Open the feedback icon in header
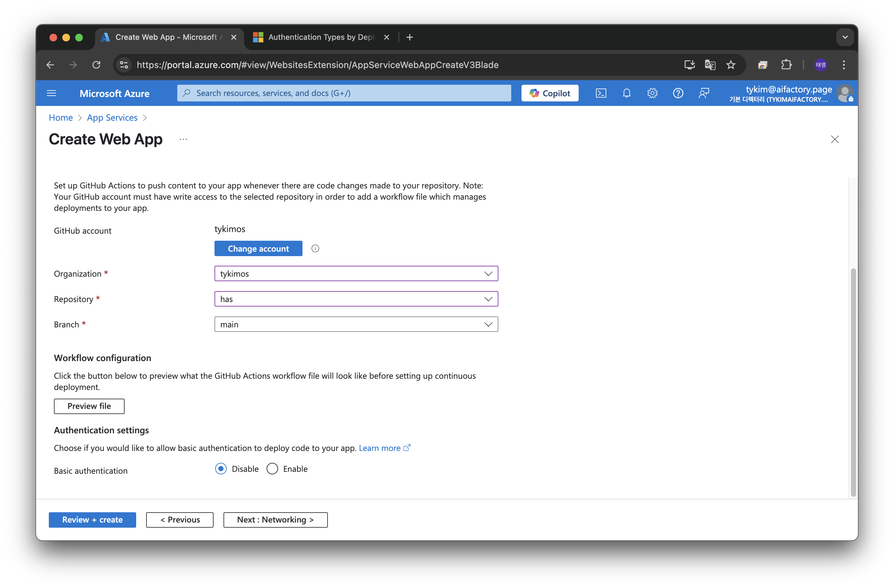This screenshot has height=588, width=894. click(704, 93)
